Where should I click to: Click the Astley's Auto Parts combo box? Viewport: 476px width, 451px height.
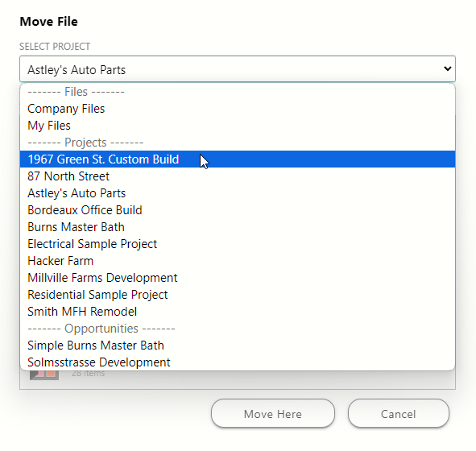(238, 69)
